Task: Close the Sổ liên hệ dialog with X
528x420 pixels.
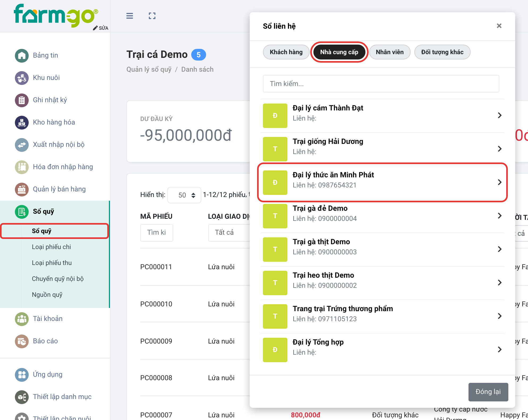Action: pyautogui.click(x=499, y=26)
